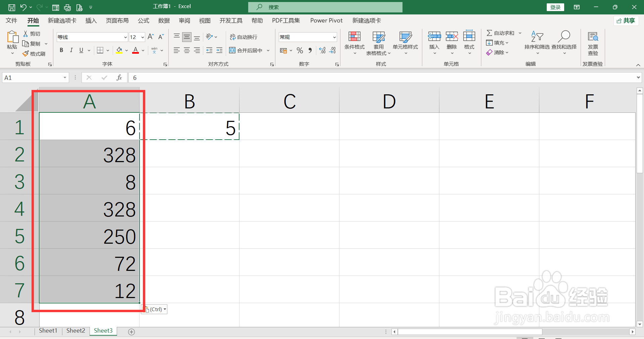Screen dimensions: 644x339
Task: Click the 登录 sign-in button
Action: point(555,7)
